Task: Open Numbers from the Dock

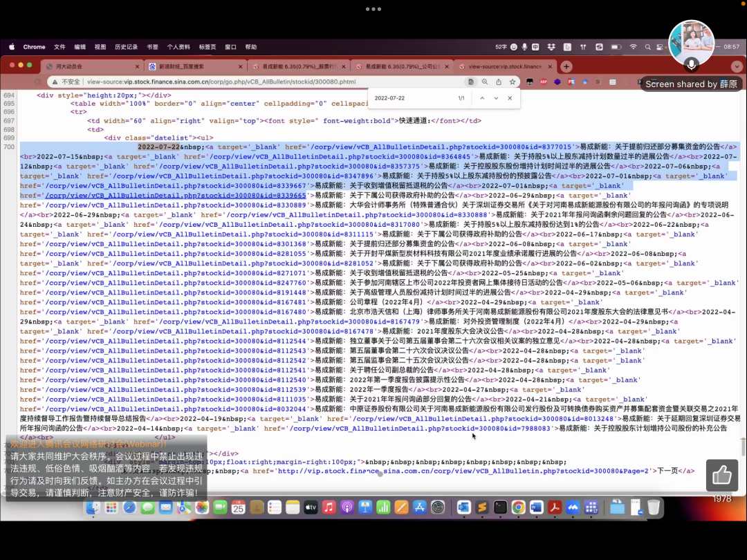Action: click(383, 507)
